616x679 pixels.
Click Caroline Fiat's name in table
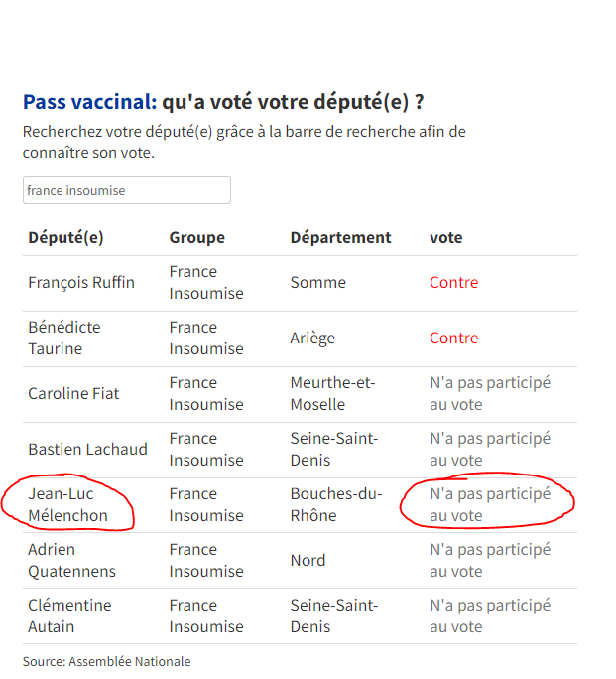[73, 394]
